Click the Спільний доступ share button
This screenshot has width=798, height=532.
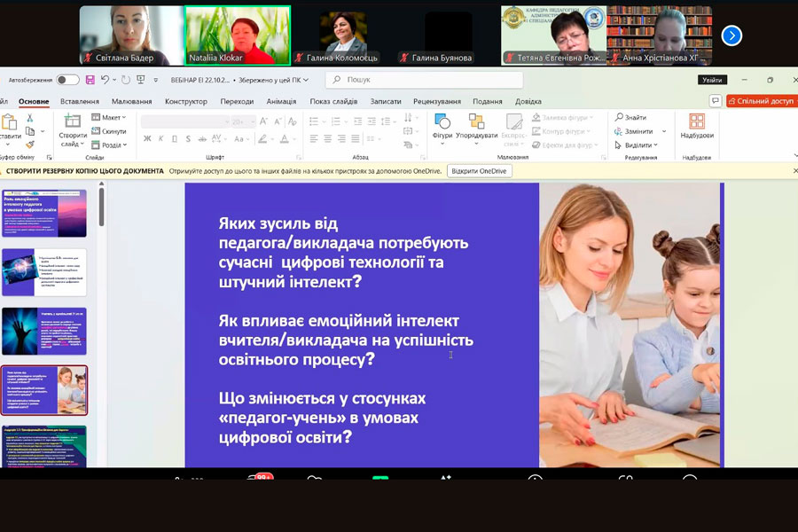tap(762, 101)
